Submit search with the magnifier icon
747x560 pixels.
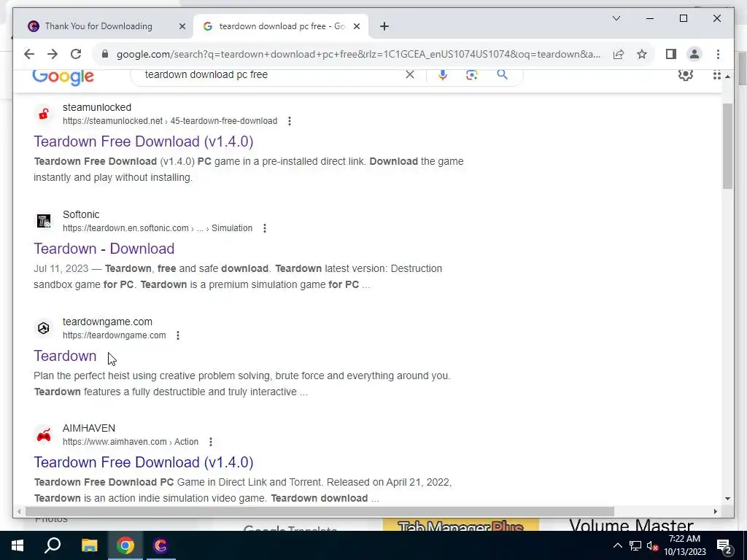click(502, 74)
